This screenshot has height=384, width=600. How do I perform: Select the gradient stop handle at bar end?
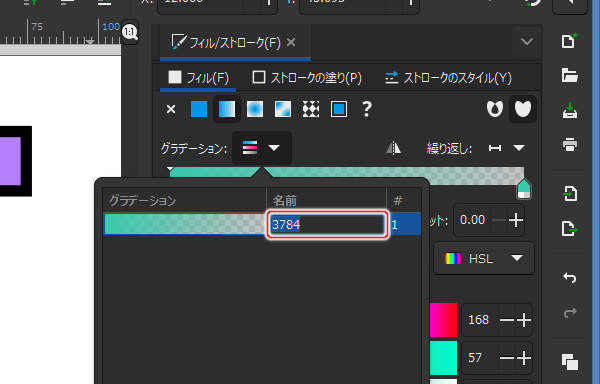[x=523, y=189]
